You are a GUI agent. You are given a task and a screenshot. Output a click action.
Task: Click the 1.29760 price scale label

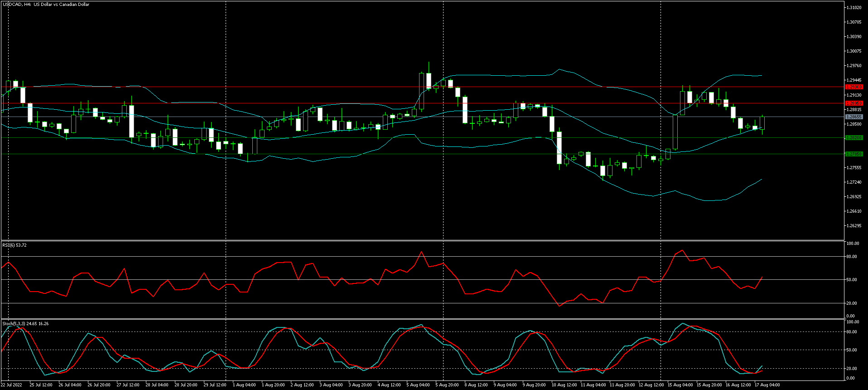click(x=854, y=66)
